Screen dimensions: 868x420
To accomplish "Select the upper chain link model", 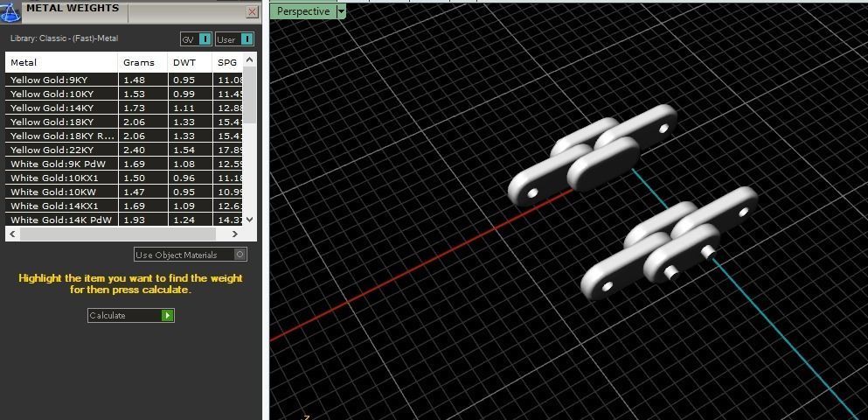I will (x=593, y=155).
